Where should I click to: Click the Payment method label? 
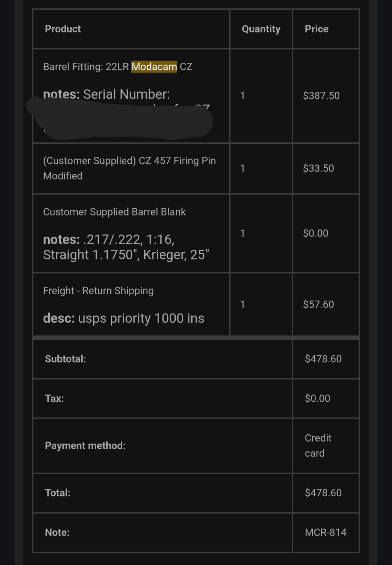[x=85, y=446]
